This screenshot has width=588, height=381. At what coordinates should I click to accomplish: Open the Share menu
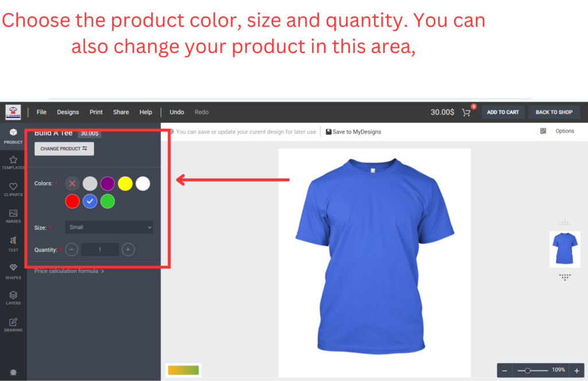pyautogui.click(x=121, y=112)
